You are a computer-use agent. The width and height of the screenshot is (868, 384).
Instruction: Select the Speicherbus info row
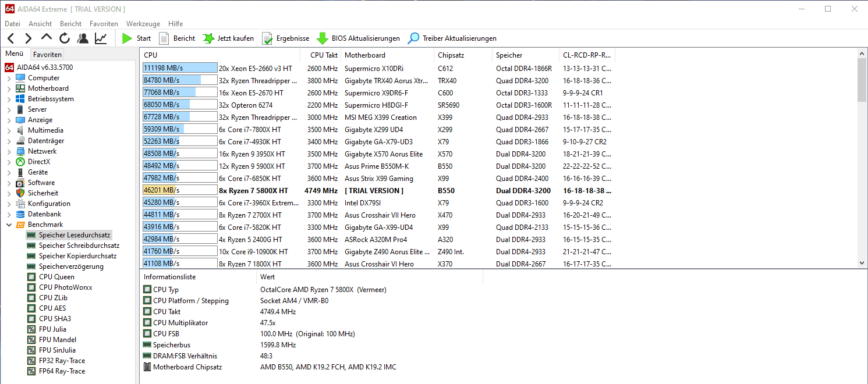[312, 345]
